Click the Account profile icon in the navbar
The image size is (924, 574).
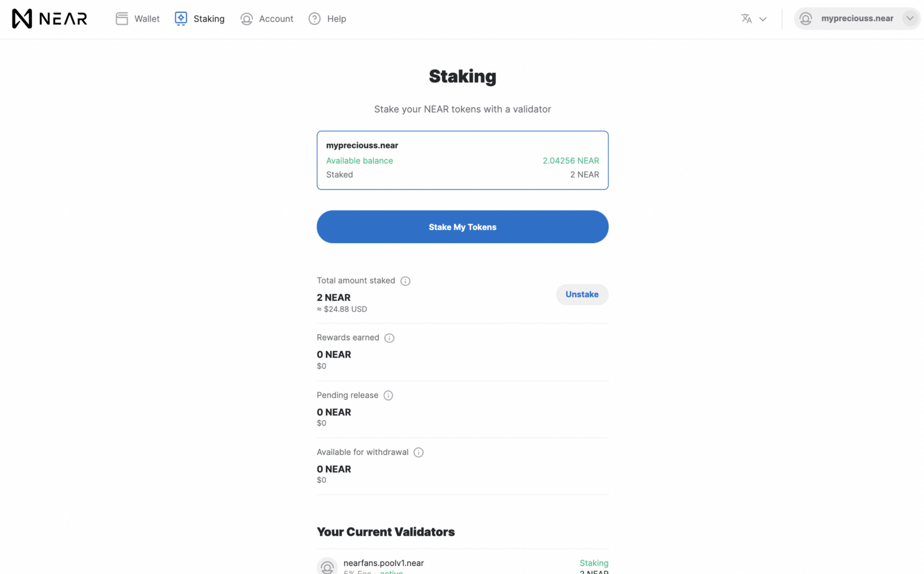coord(246,19)
